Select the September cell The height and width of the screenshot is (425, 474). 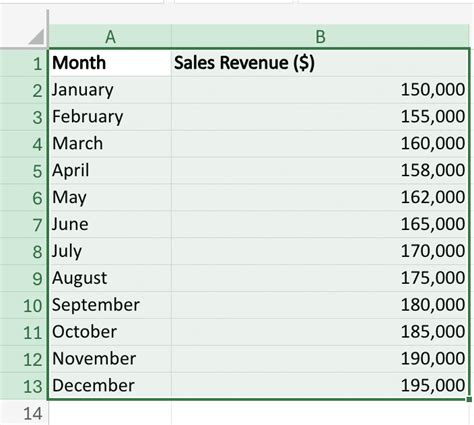(110, 305)
